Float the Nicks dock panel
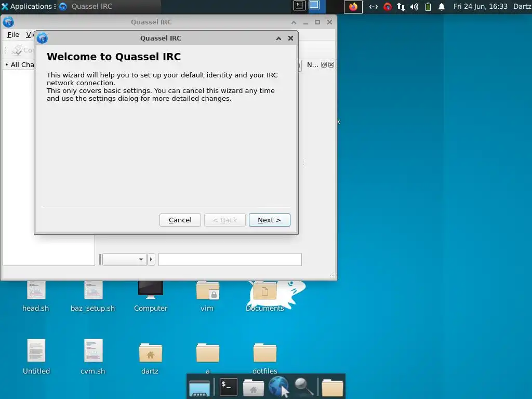Image resolution: width=532 pixels, height=399 pixels. click(x=324, y=64)
